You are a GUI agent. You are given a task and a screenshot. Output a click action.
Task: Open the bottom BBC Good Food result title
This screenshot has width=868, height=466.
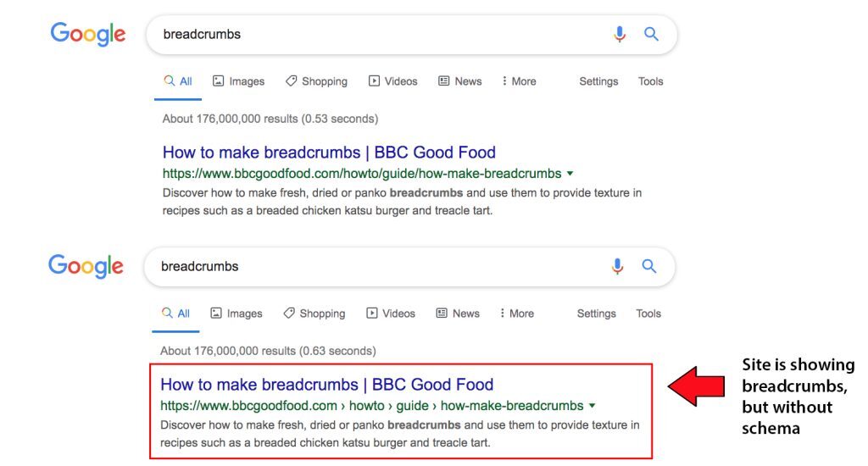(x=326, y=385)
